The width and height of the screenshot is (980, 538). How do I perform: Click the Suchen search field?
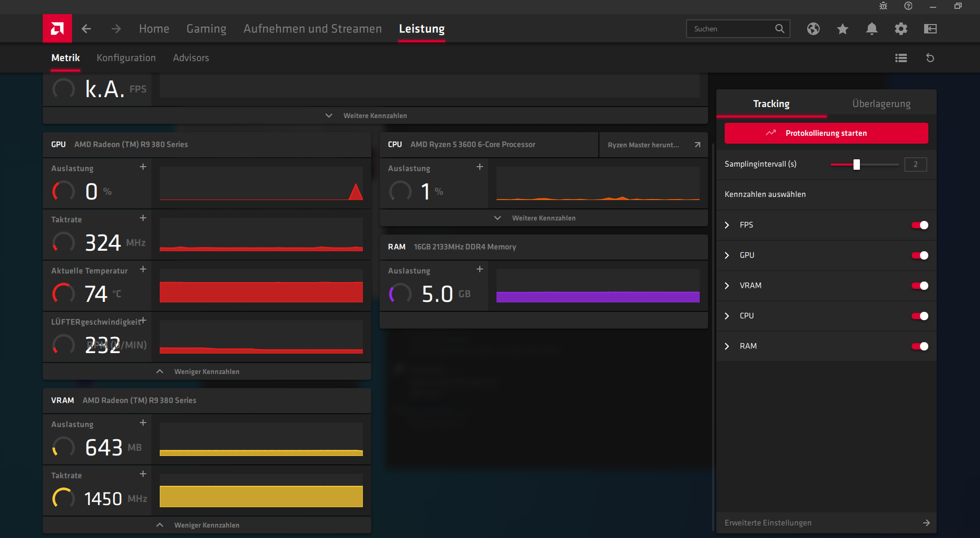(x=738, y=29)
